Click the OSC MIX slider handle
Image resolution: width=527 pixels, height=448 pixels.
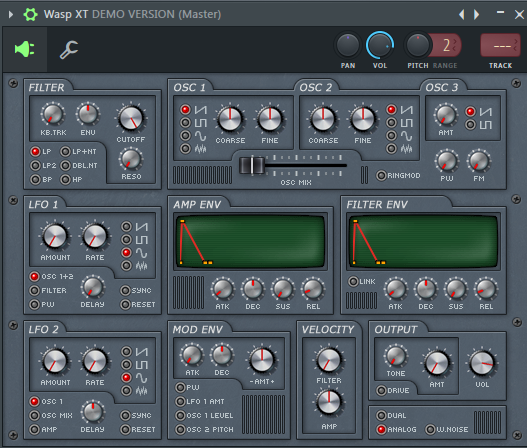(252, 165)
